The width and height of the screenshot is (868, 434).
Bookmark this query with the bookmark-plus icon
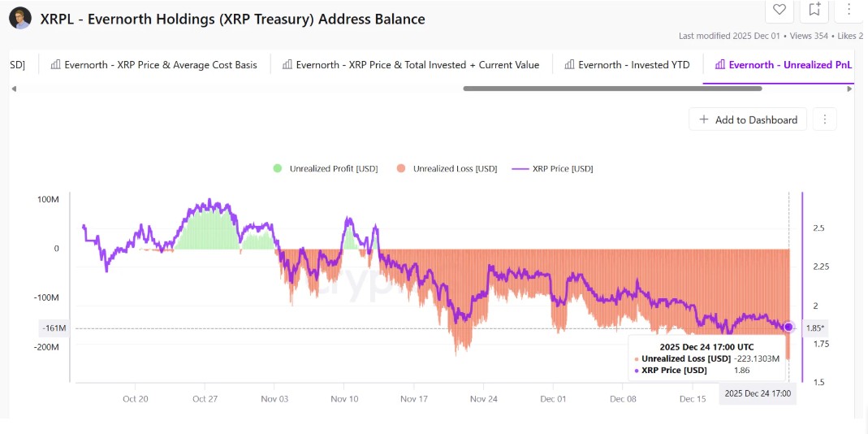[814, 10]
